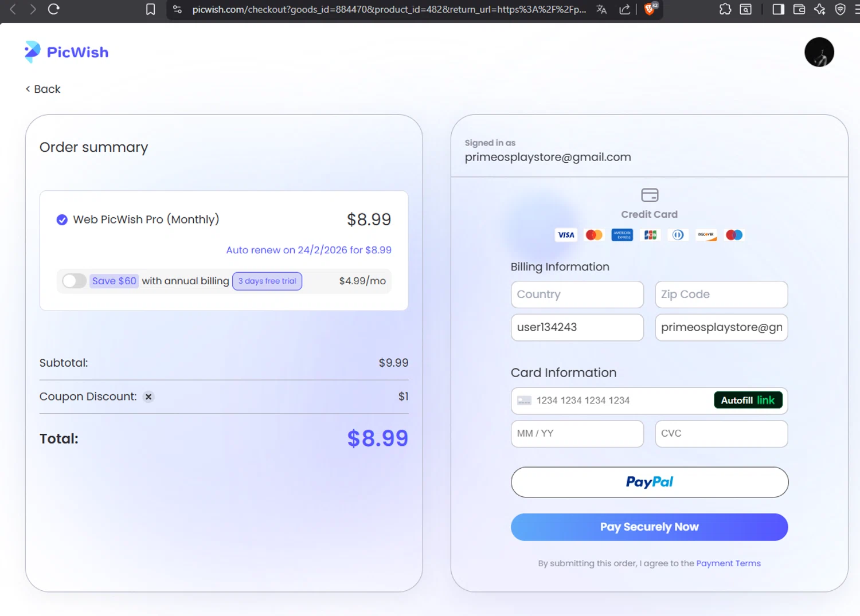Open the Payment Terms link
The width and height of the screenshot is (860, 616).
(728, 563)
